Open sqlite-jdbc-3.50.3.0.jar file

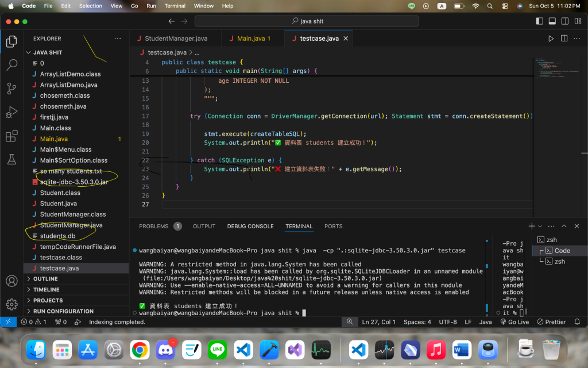74,182
